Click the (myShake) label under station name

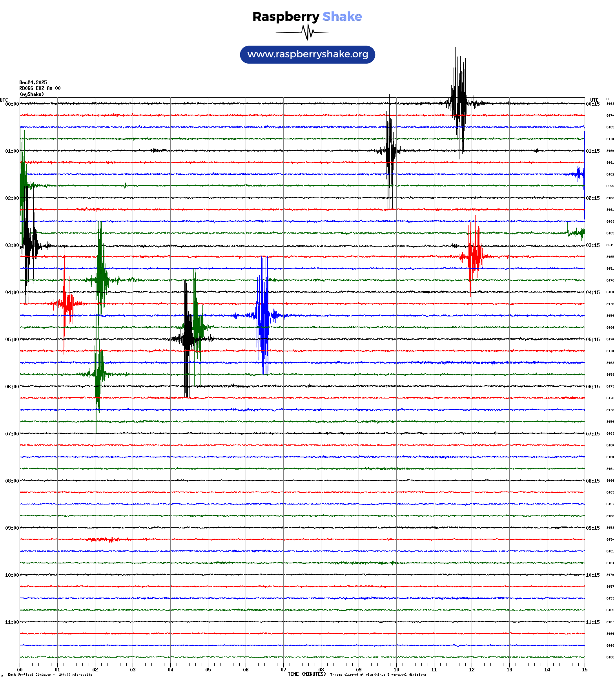click(32, 94)
